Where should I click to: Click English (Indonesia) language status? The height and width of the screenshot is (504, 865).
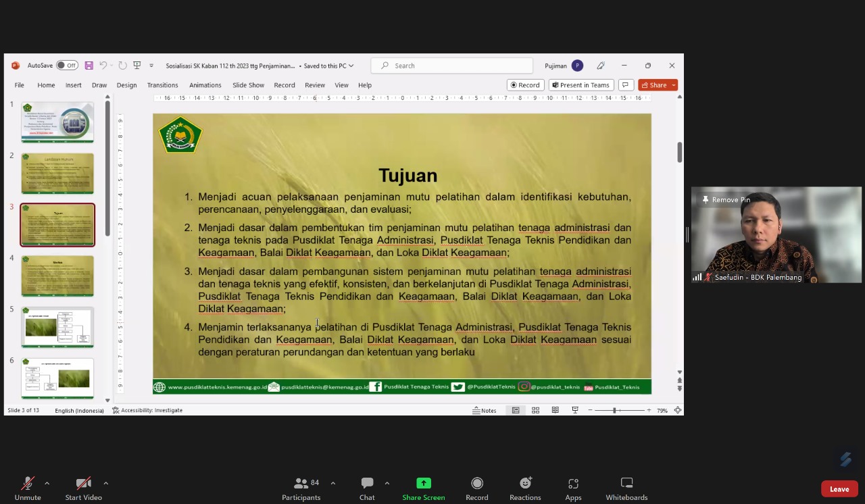pyautogui.click(x=80, y=410)
